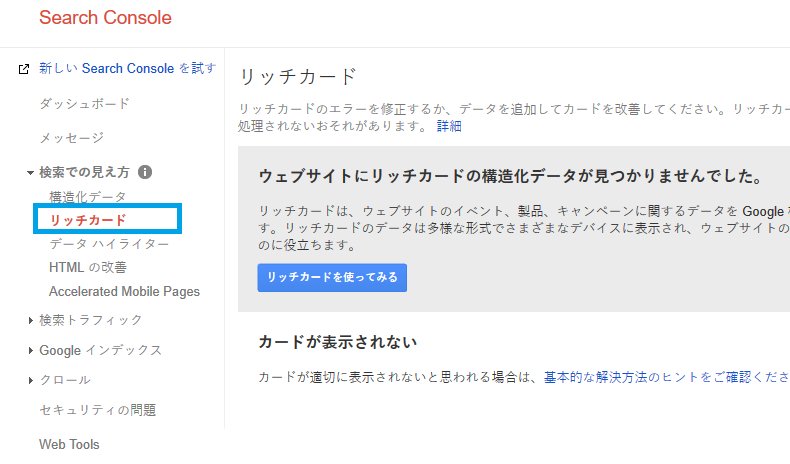
Task: Open the Search Console logo link
Action: click(x=105, y=18)
